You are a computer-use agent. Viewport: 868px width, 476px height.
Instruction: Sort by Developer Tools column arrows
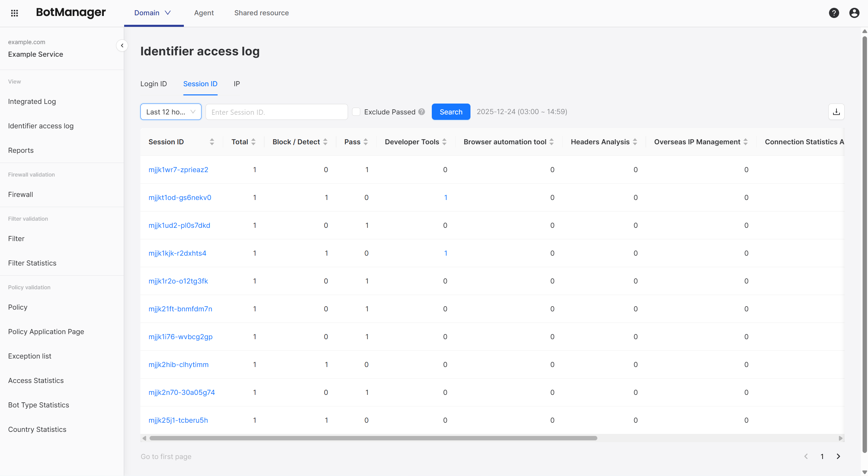click(444, 142)
